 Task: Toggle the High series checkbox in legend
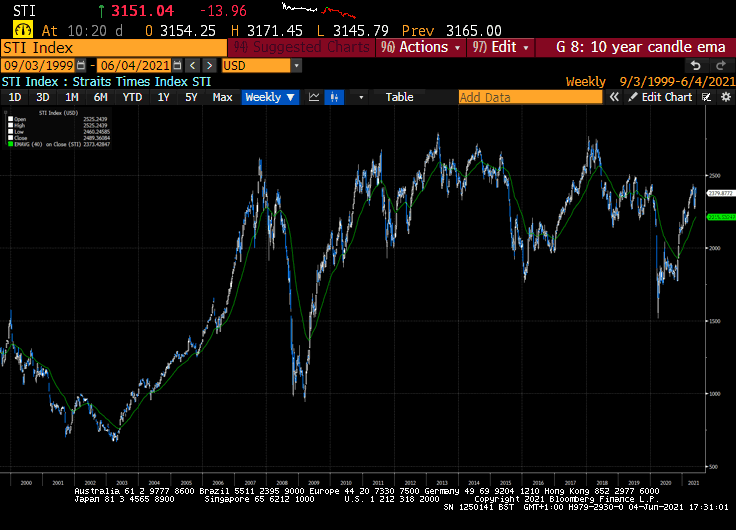pos(10,125)
